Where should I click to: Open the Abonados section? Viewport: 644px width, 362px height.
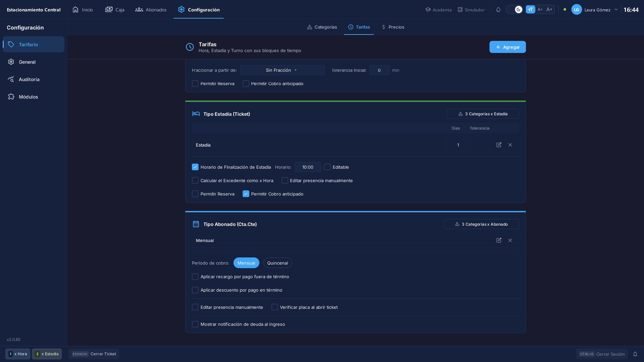click(151, 10)
